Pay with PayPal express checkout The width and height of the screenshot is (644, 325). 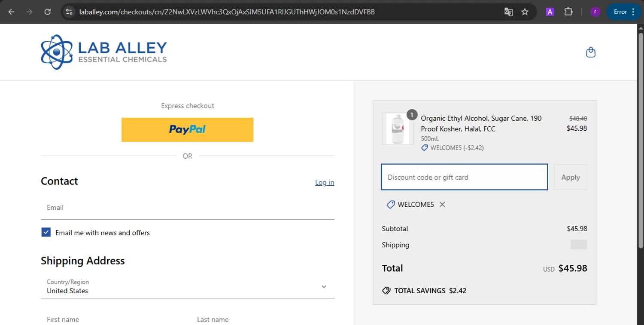tap(187, 129)
